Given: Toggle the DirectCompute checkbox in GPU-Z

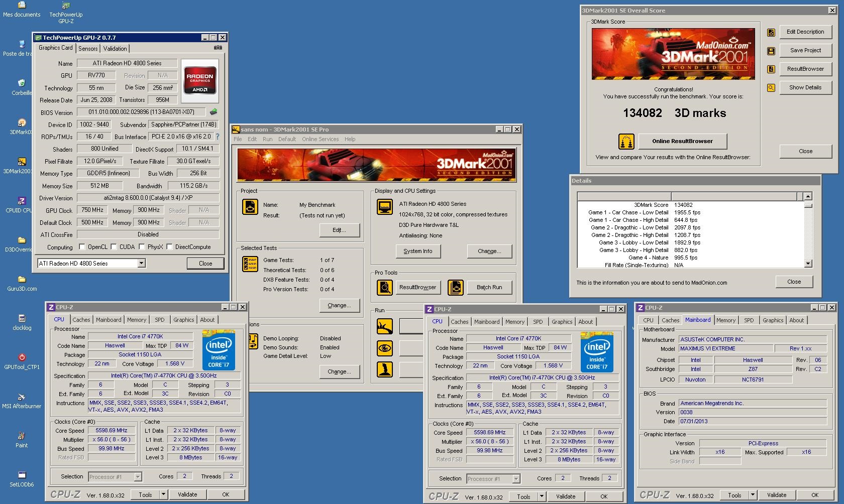Looking at the screenshot, I should 170,247.
